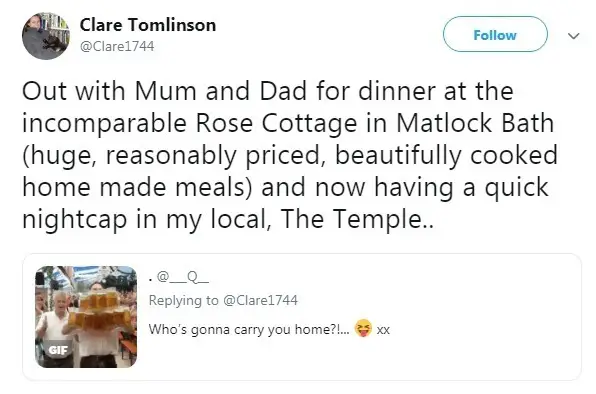Expand the tweet options chevron
596x394 pixels.
[573, 36]
